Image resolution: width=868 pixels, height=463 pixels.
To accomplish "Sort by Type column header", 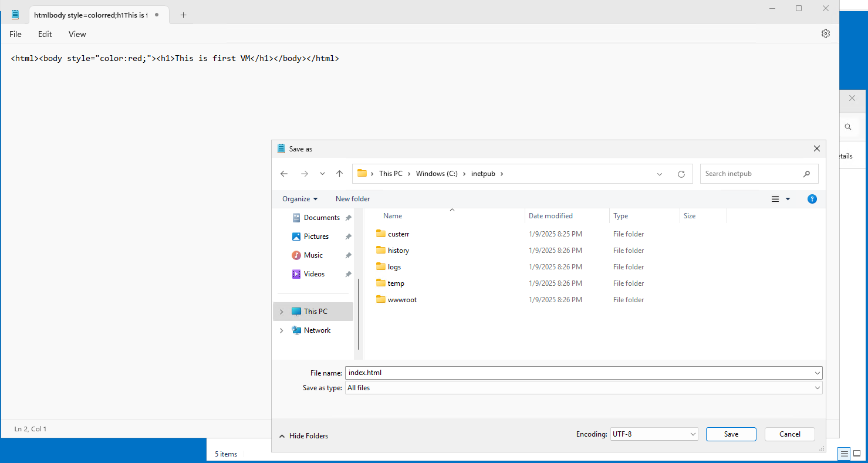I will [x=621, y=216].
